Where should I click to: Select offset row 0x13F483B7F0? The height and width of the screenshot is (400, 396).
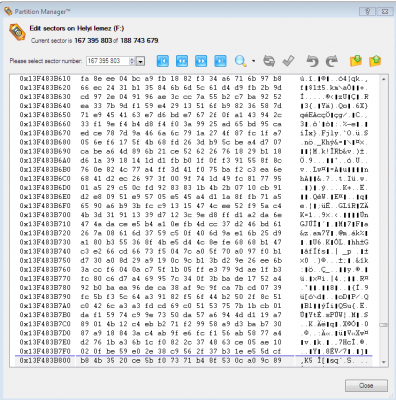(x=45, y=351)
